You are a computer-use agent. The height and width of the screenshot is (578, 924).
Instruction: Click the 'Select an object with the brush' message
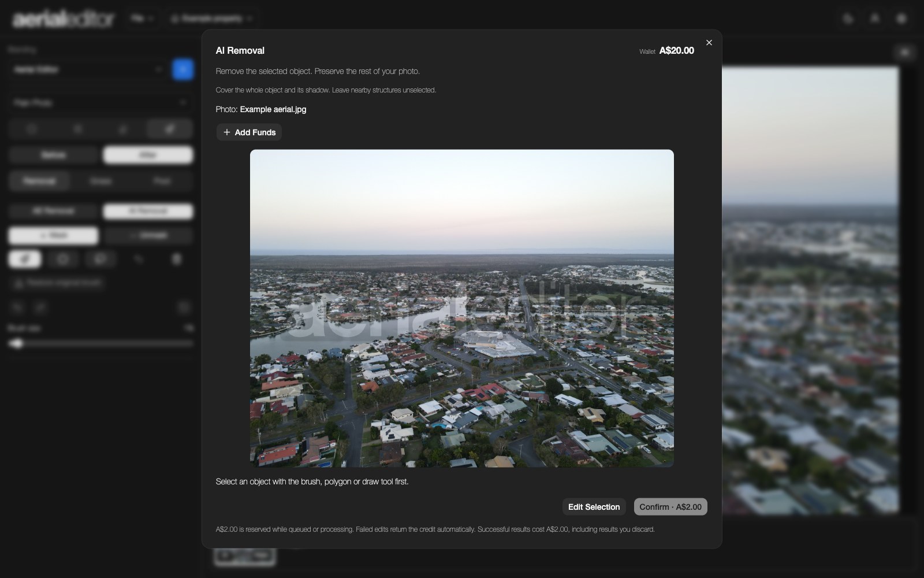coord(312,481)
